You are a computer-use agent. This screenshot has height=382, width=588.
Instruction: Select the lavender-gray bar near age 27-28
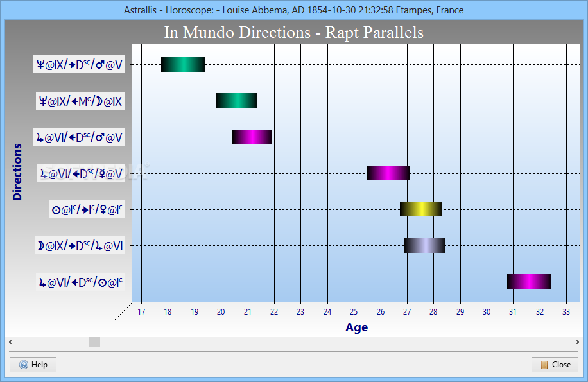point(424,245)
